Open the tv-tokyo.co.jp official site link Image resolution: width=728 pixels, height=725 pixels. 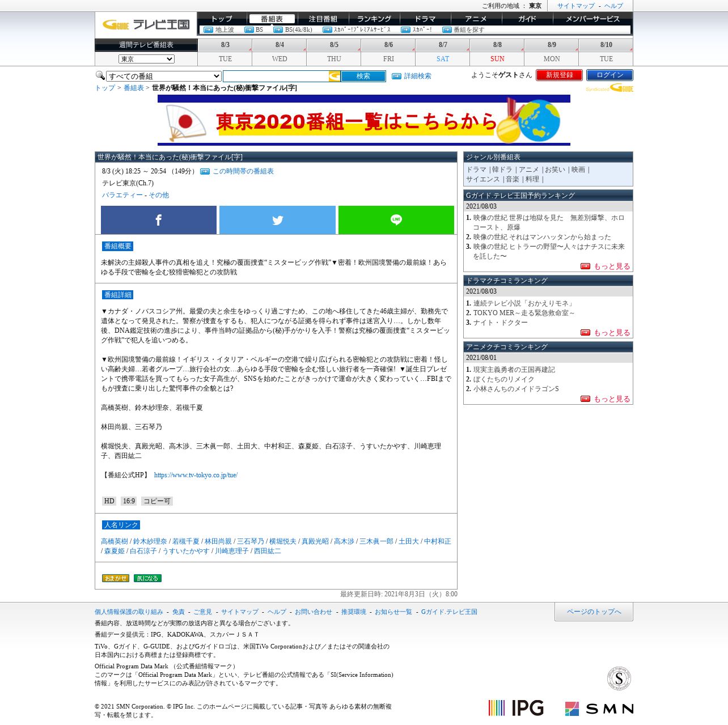point(196,475)
